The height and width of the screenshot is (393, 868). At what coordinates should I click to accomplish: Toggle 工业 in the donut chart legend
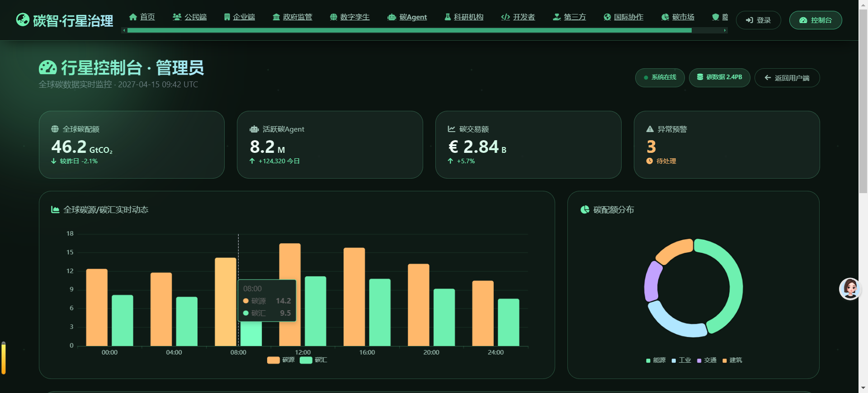point(681,360)
